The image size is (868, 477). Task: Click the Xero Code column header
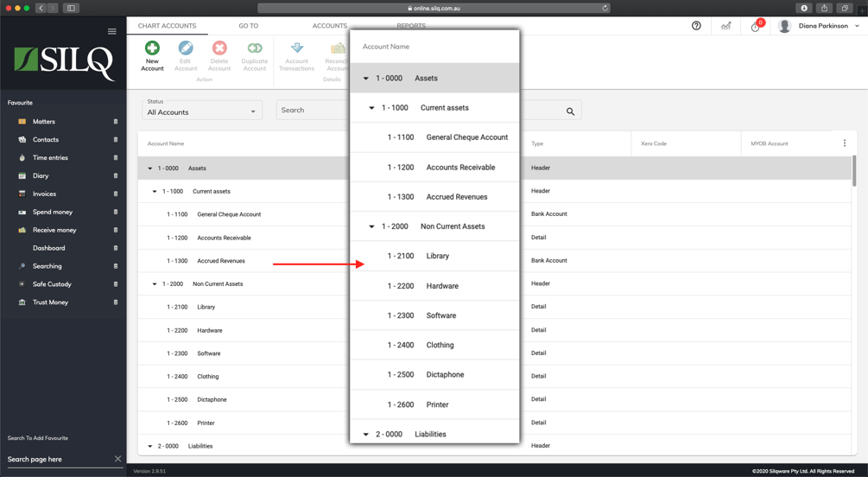click(x=654, y=143)
